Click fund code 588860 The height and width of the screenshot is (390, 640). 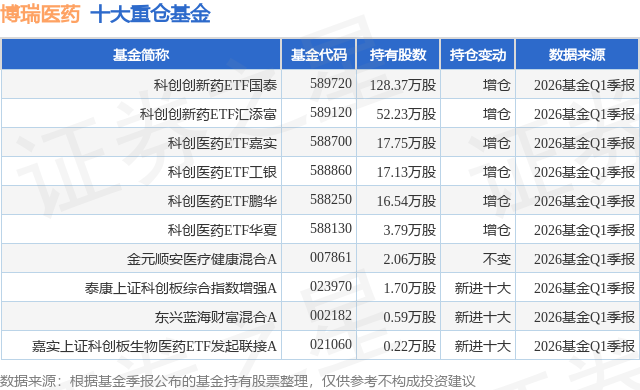pos(331,171)
